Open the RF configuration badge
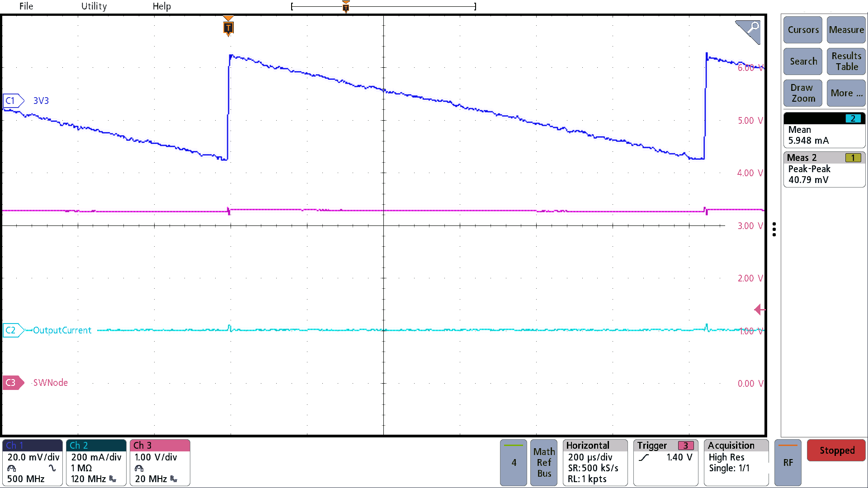 (x=788, y=462)
